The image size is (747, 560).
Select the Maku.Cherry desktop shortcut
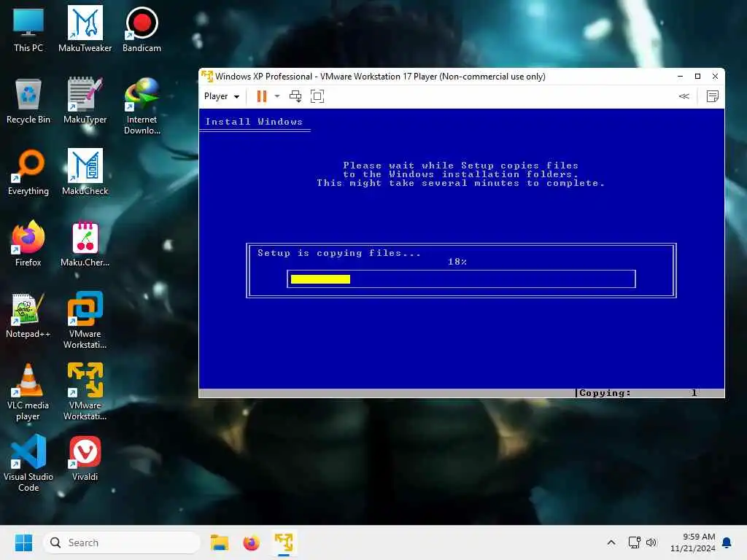(x=85, y=244)
